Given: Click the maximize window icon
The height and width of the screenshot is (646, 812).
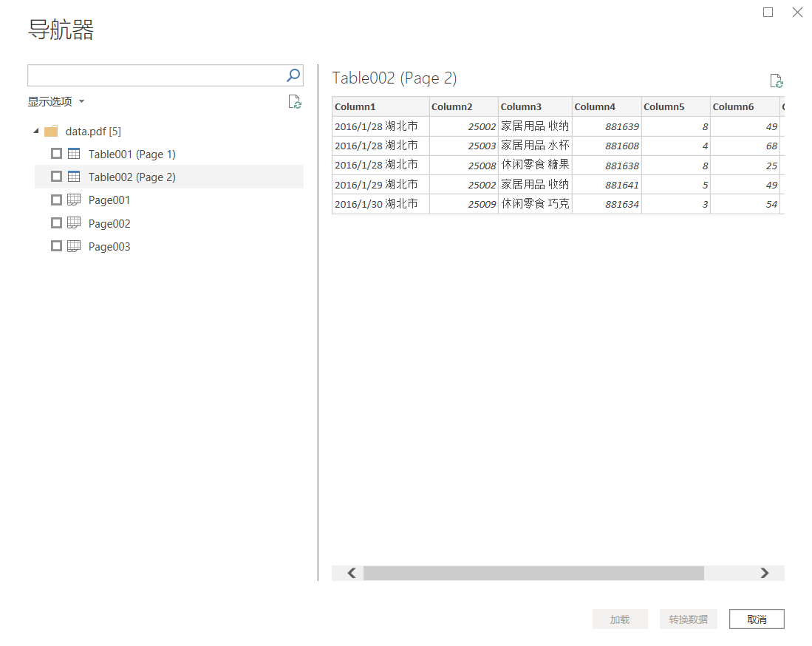Looking at the screenshot, I should click(x=768, y=12).
